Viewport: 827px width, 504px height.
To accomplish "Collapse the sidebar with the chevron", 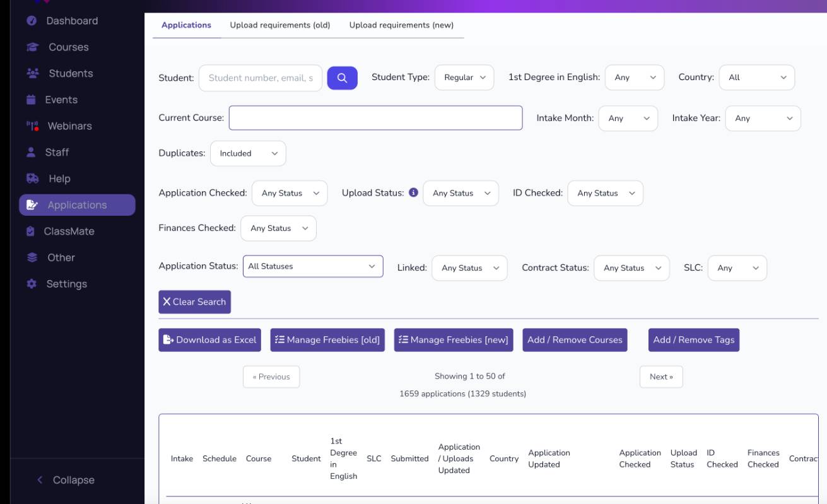I will tap(40, 480).
